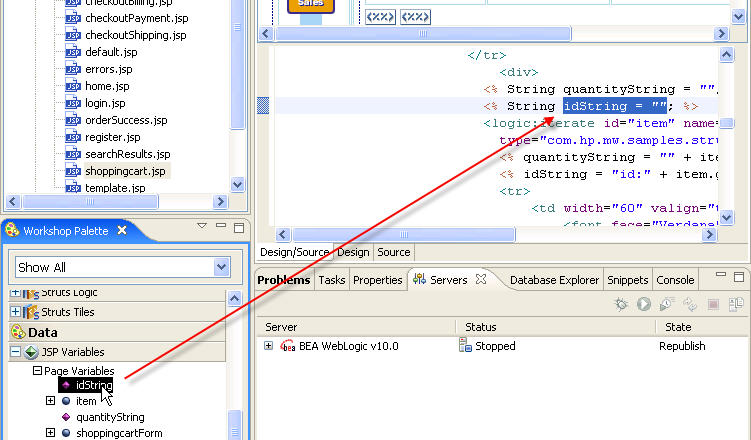Viewport: 751px width, 440px height.
Task: Close the Workshop Palette view
Action: [122, 230]
